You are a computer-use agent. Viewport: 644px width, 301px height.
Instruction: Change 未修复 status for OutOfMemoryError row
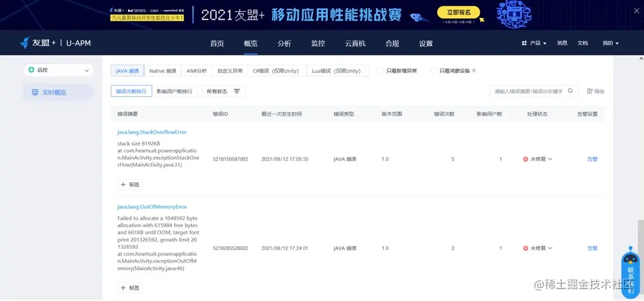coord(538,248)
